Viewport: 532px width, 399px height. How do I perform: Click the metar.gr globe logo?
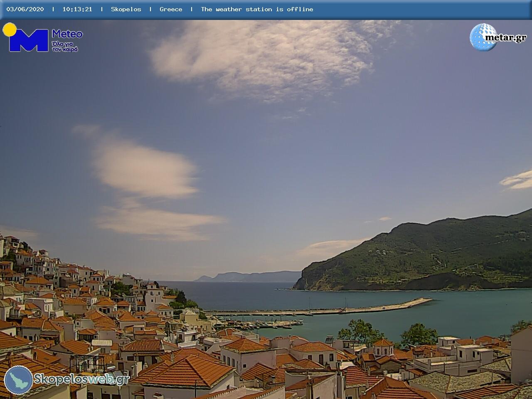click(483, 37)
